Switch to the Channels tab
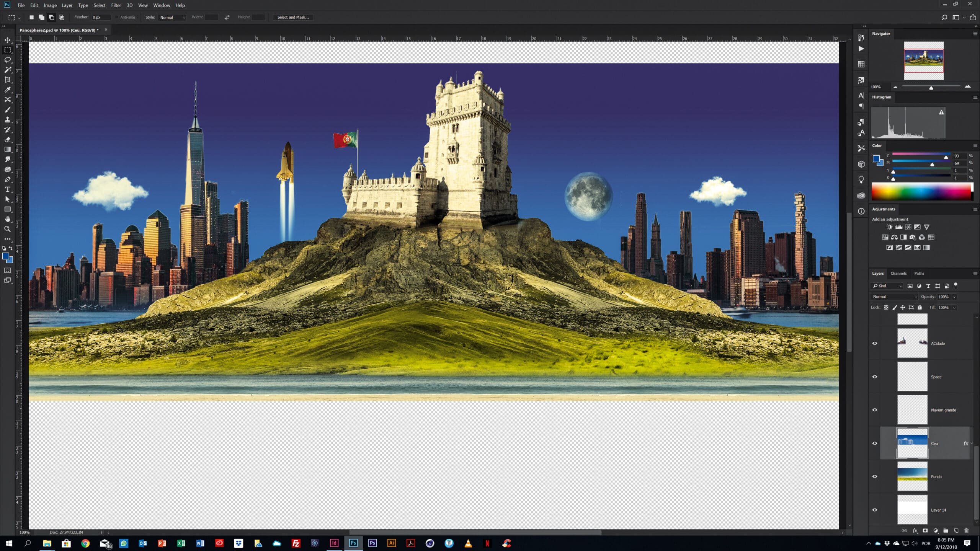The height and width of the screenshot is (551, 980). 898,273
